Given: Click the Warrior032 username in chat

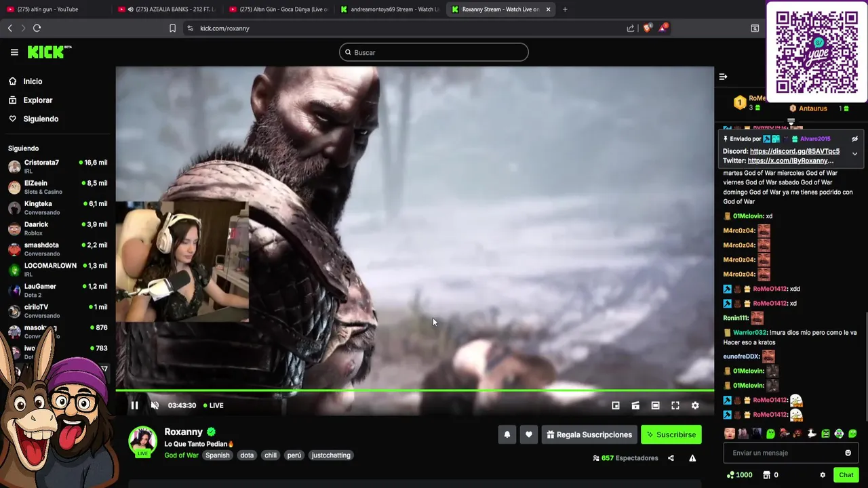Looking at the screenshot, I should (749, 333).
